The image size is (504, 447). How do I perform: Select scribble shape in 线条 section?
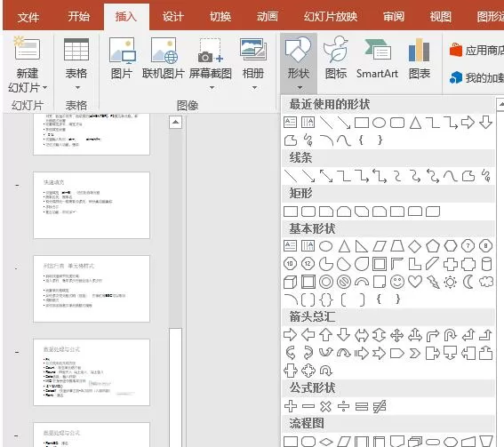point(485,176)
